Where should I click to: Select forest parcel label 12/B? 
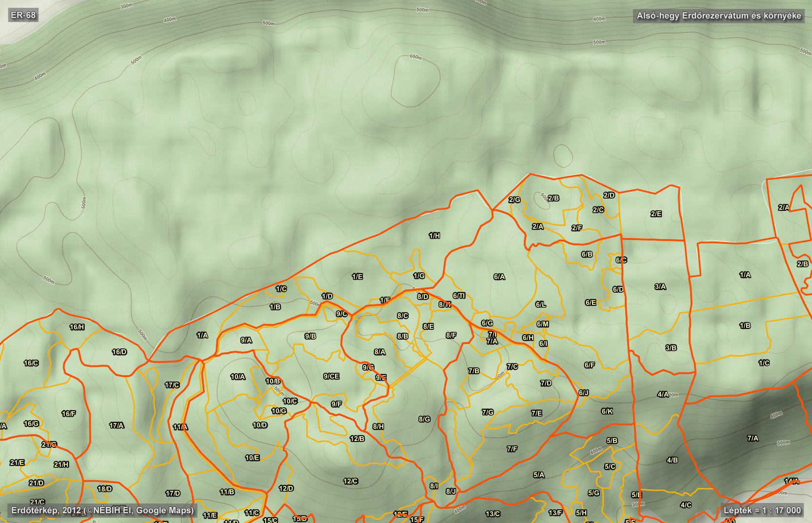pos(357,439)
